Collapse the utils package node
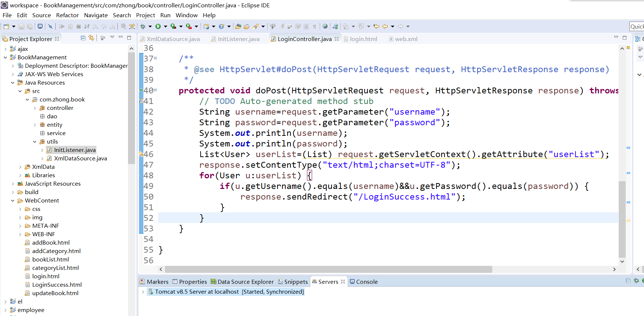This screenshot has width=644, height=316. (35, 142)
